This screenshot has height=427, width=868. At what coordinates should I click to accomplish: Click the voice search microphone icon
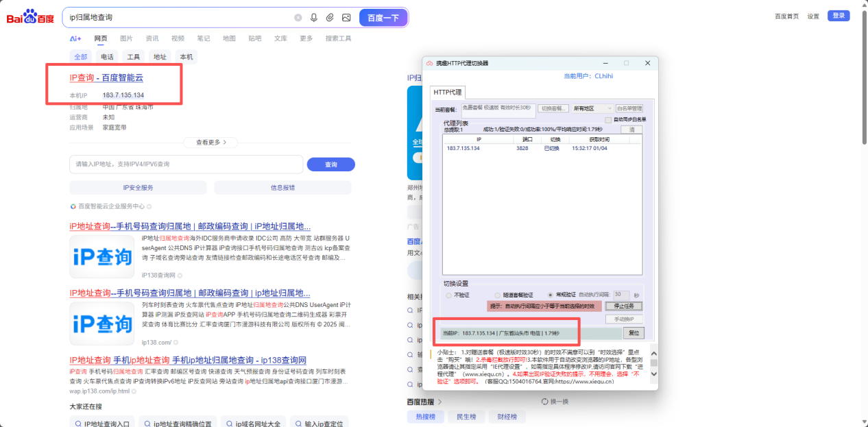[x=314, y=16]
